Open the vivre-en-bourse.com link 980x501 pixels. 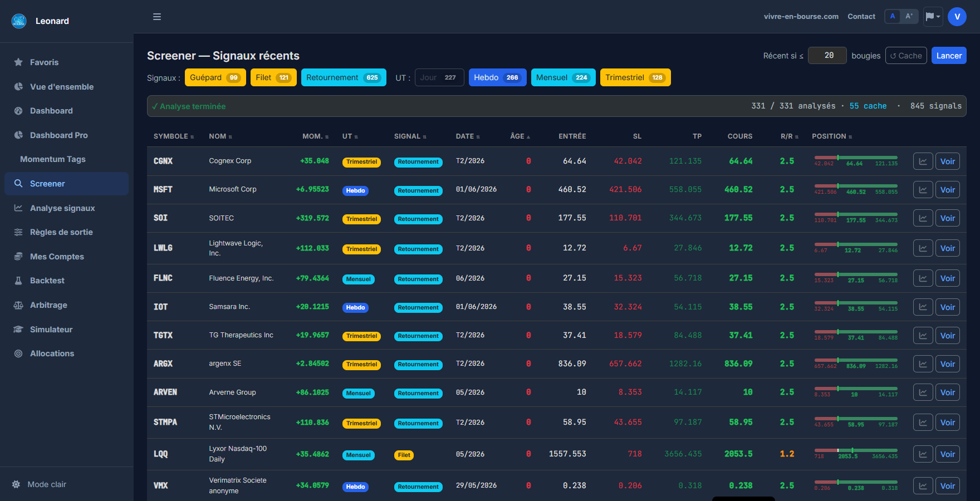pyautogui.click(x=801, y=17)
